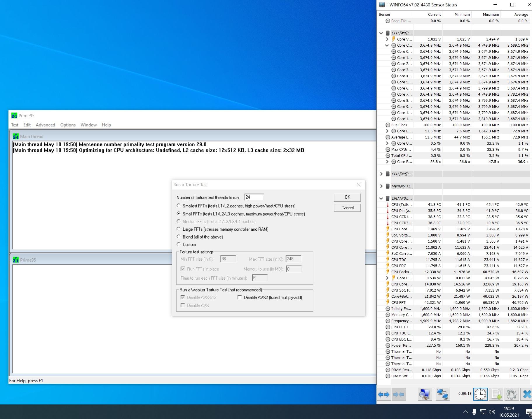Click icon of lower Prime95 child window

[x=16, y=260]
